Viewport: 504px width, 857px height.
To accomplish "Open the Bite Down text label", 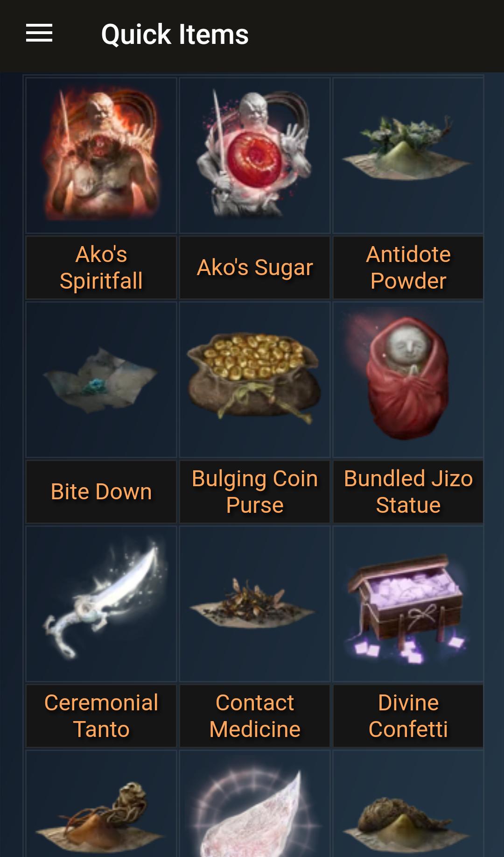I will tap(101, 492).
